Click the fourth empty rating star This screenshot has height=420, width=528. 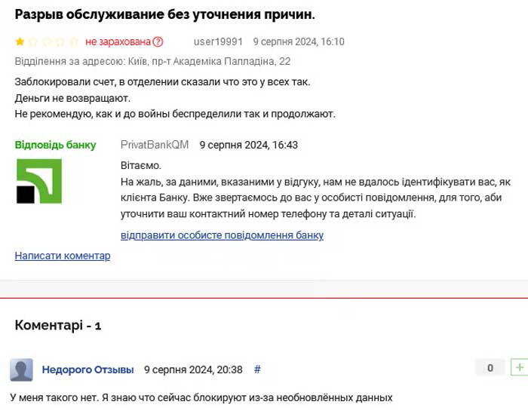[x=60, y=41]
